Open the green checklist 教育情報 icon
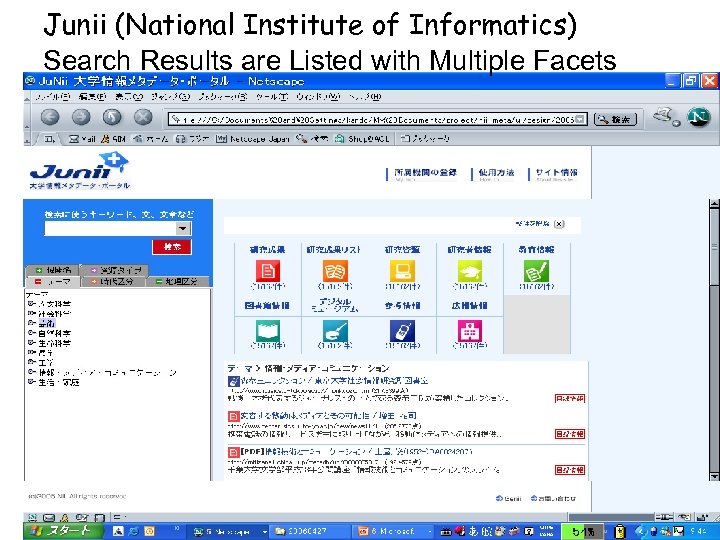 (x=536, y=270)
